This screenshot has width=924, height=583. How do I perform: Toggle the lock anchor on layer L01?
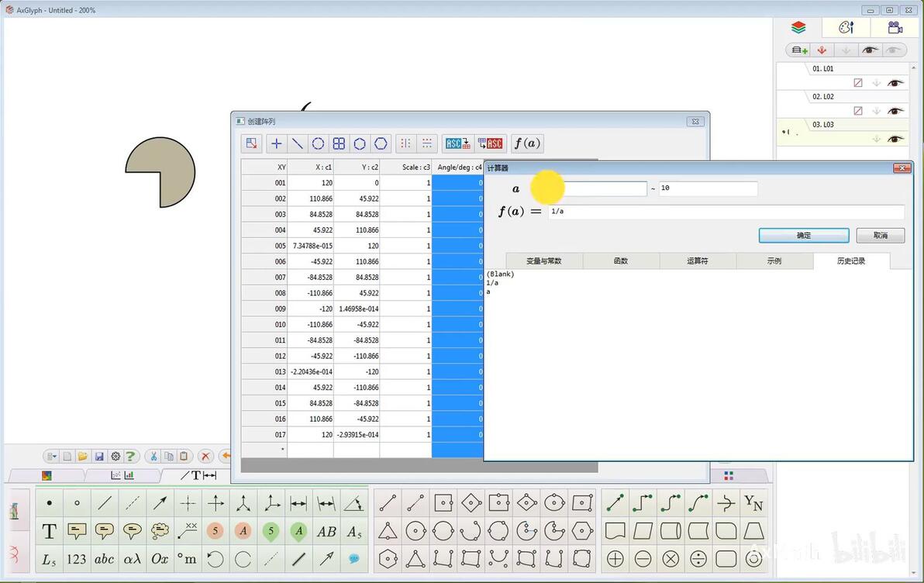pyautogui.click(x=876, y=83)
